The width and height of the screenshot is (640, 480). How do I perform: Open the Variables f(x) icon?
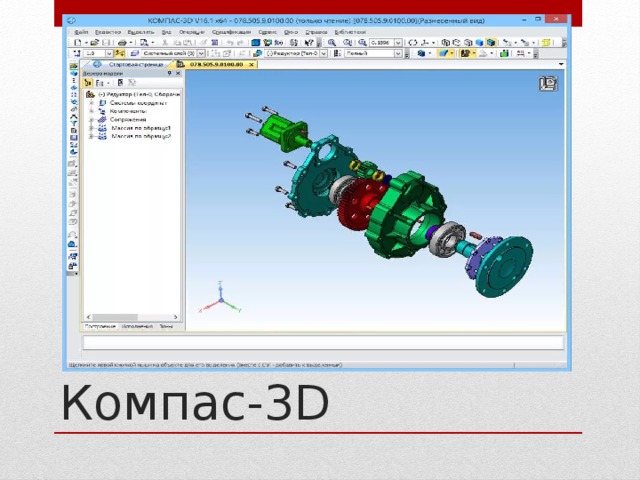coord(279,42)
